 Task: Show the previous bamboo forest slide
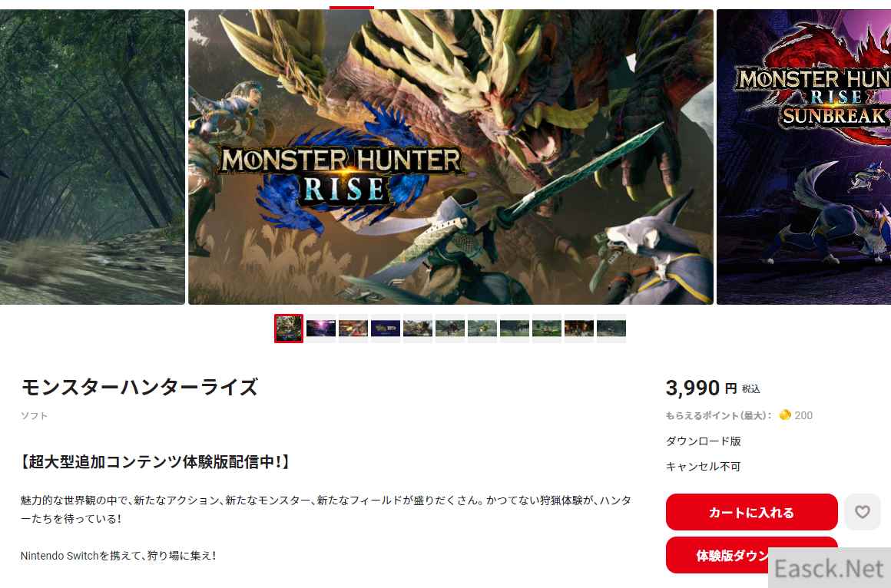pos(93,157)
